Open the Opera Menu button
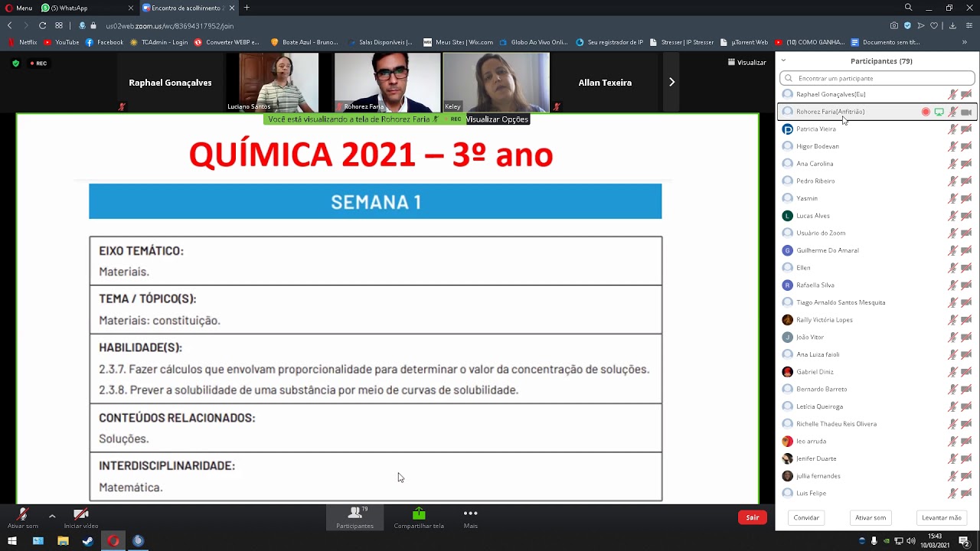The width and height of the screenshot is (980, 551). pos(18,8)
